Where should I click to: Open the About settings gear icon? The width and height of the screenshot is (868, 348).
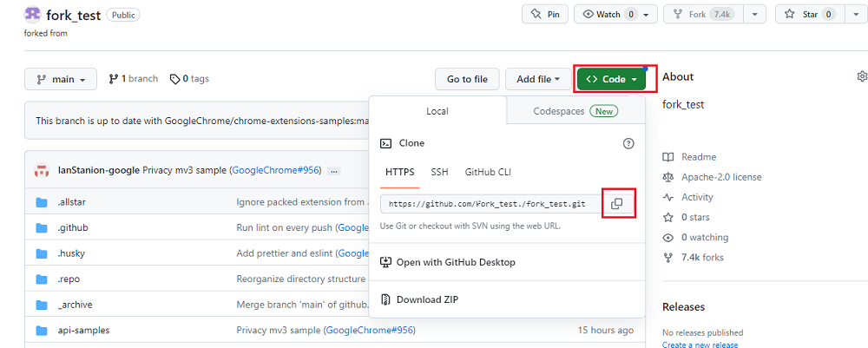[x=861, y=76]
